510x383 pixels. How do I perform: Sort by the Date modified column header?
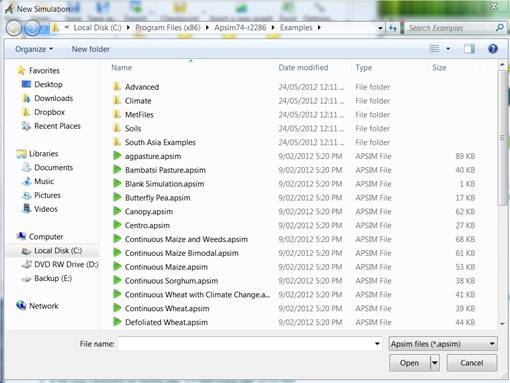click(303, 68)
